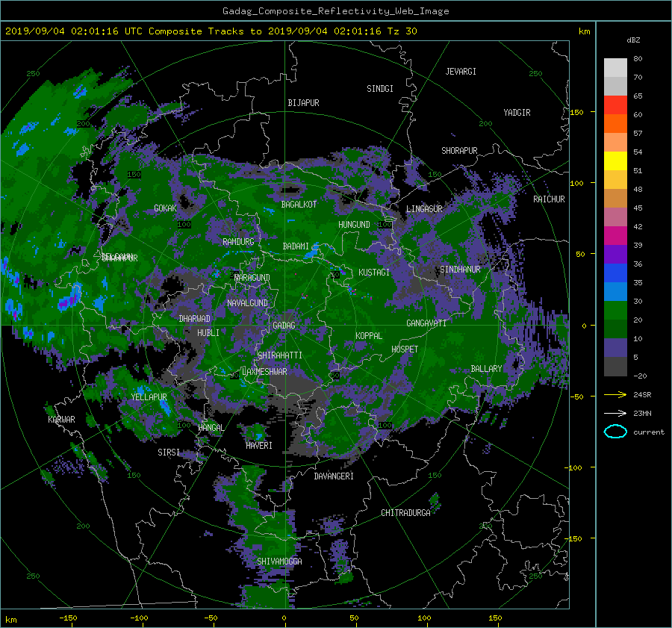Click the DAVANGERI city label
Viewport: 672px width, 628px height.
(x=334, y=476)
